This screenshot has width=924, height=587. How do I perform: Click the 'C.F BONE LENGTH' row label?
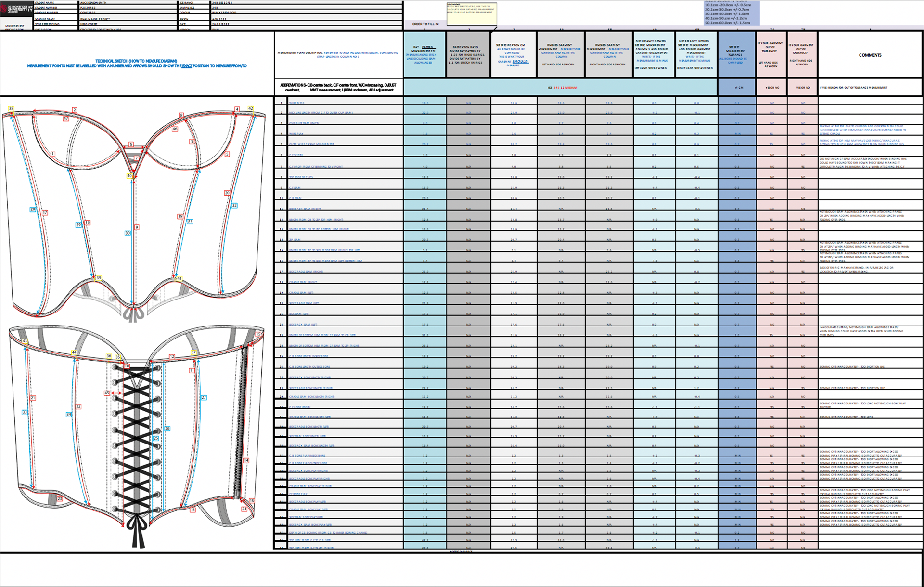pyautogui.click(x=299, y=407)
